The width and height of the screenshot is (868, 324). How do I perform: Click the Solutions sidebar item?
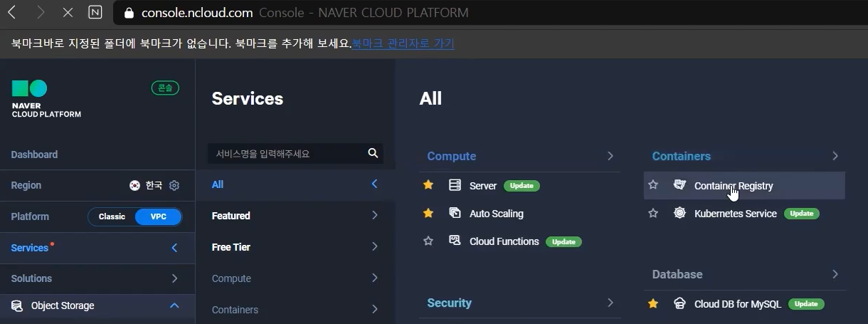pyautogui.click(x=97, y=278)
